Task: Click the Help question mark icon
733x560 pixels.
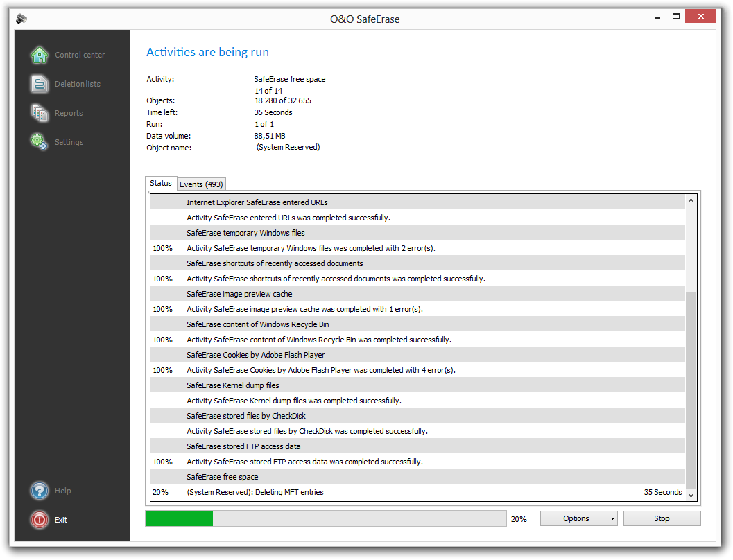Action: [40, 491]
